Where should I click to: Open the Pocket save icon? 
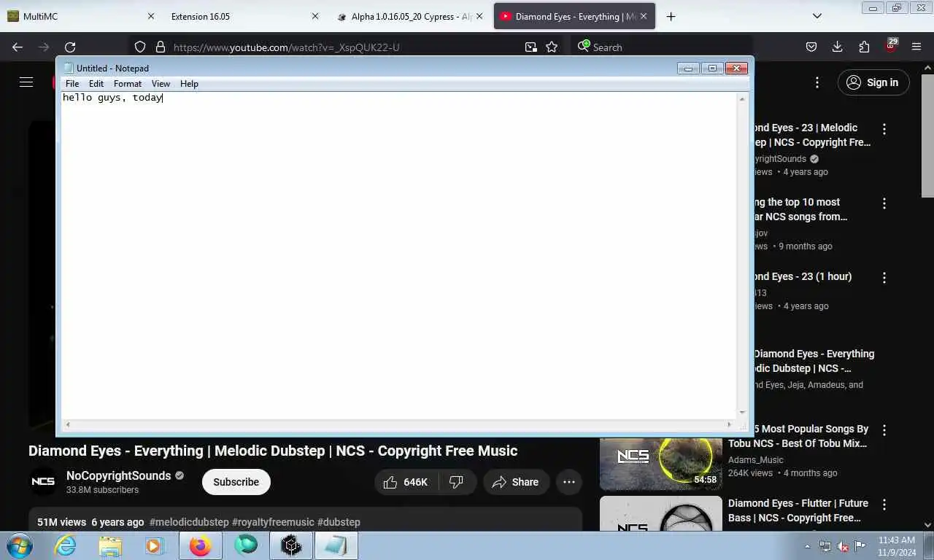click(x=811, y=47)
